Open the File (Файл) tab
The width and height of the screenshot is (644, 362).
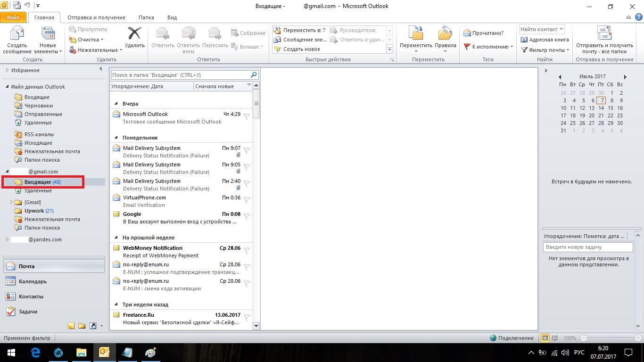tap(13, 17)
